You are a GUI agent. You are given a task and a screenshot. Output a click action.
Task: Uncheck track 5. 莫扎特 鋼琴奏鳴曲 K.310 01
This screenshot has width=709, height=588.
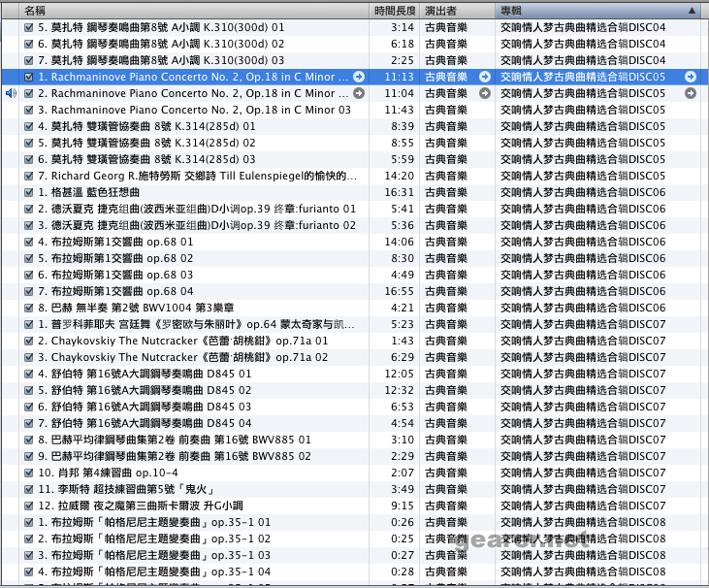pyautogui.click(x=28, y=27)
